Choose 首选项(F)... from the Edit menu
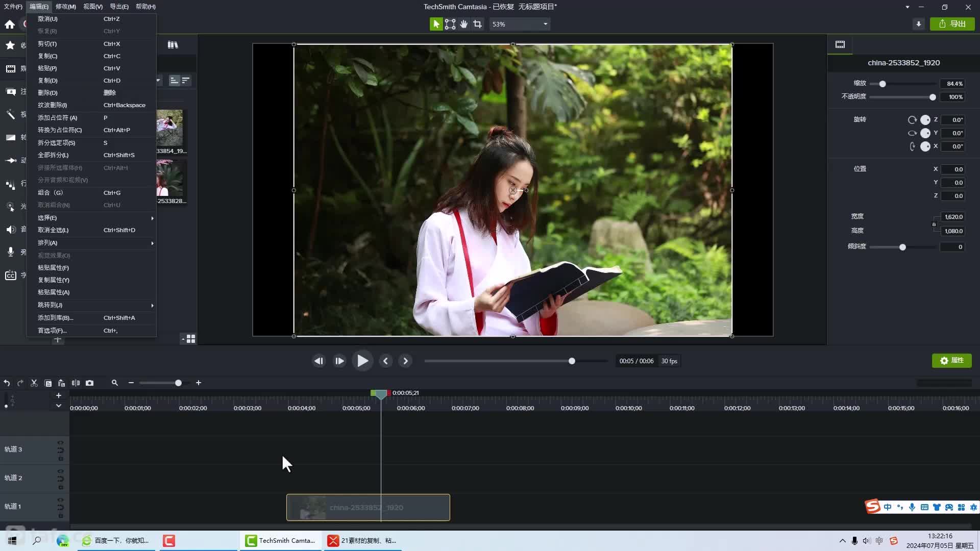The width and height of the screenshot is (980, 551). [x=91, y=331]
